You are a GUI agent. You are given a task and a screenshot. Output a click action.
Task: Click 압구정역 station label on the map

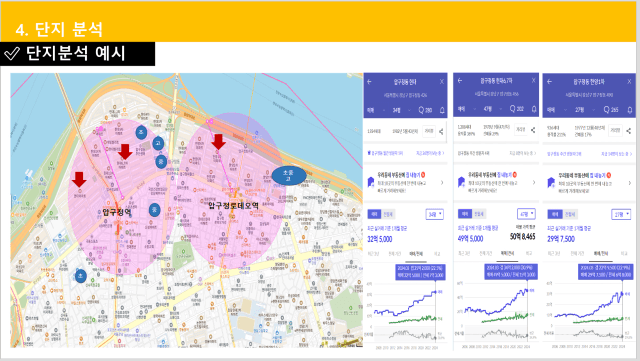pos(117,212)
